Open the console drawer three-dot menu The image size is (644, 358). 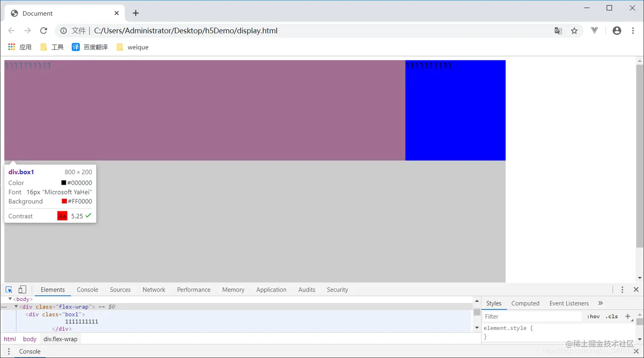pos(9,352)
